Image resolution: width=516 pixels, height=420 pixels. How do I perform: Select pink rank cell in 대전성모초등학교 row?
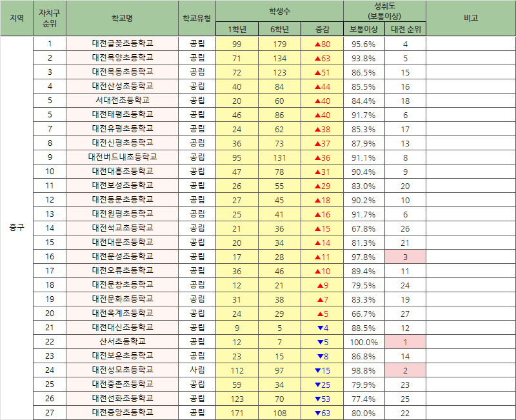[x=406, y=370]
